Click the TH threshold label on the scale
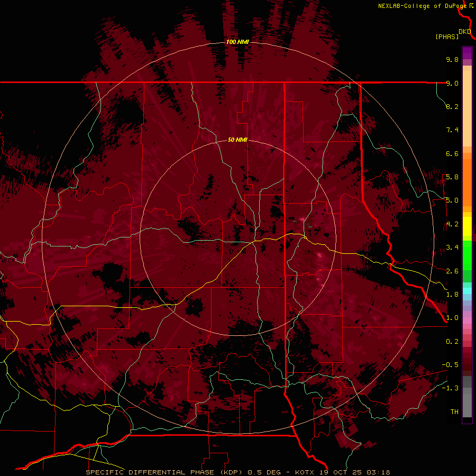The image size is (476, 476). coord(454,412)
